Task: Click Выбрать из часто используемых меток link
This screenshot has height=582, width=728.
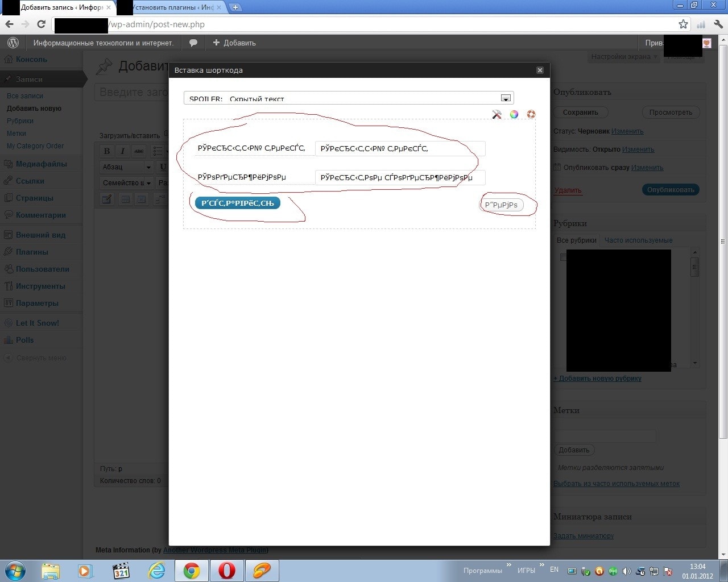Action: pyautogui.click(x=617, y=484)
